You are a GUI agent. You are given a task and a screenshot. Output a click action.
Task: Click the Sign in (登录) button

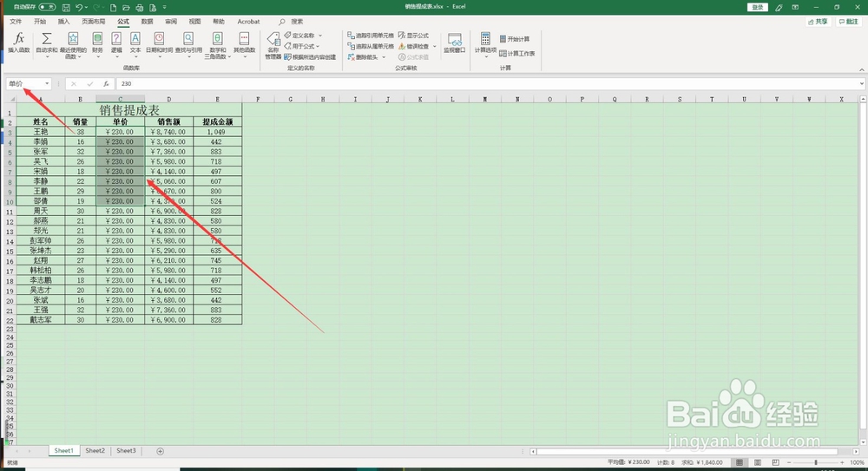pyautogui.click(x=757, y=7)
